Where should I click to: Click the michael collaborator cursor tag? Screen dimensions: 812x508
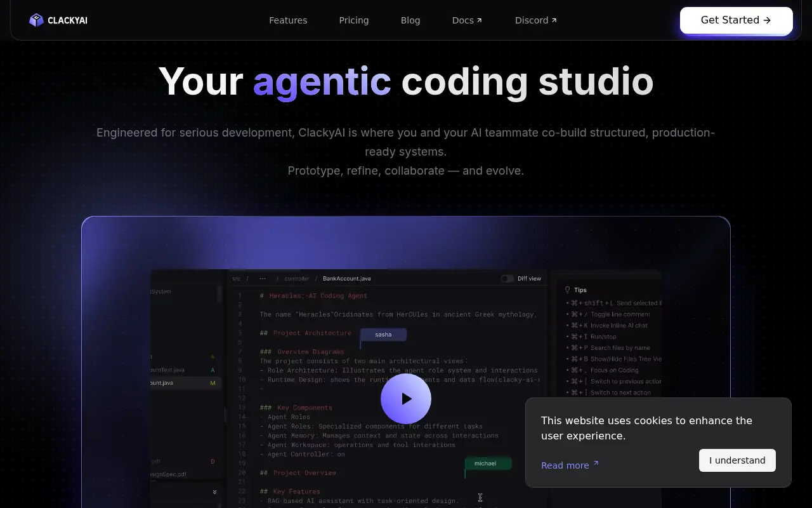coord(485,464)
